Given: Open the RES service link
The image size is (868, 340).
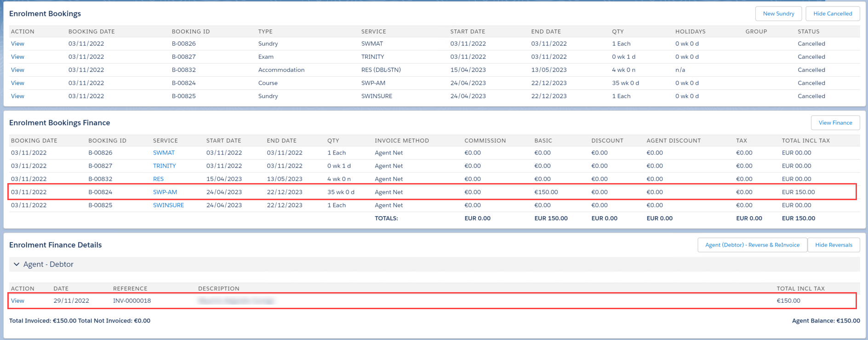Looking at the screenshot, I should (158, 179).
